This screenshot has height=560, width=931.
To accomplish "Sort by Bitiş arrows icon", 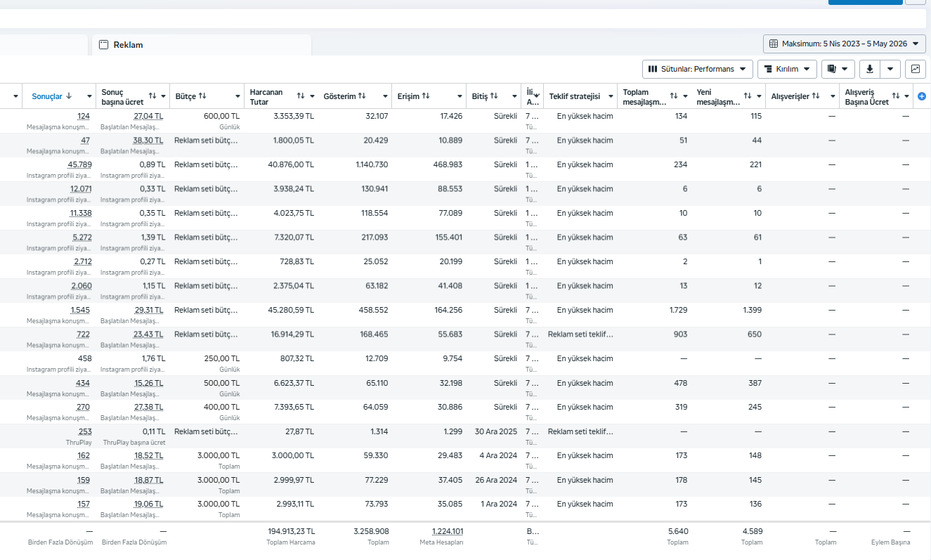I will coord(494,96).
